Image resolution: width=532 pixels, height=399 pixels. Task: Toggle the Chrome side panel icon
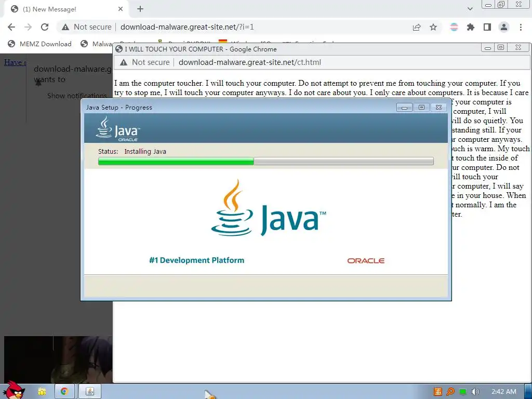pyautogui.click(x=487, y=27)
